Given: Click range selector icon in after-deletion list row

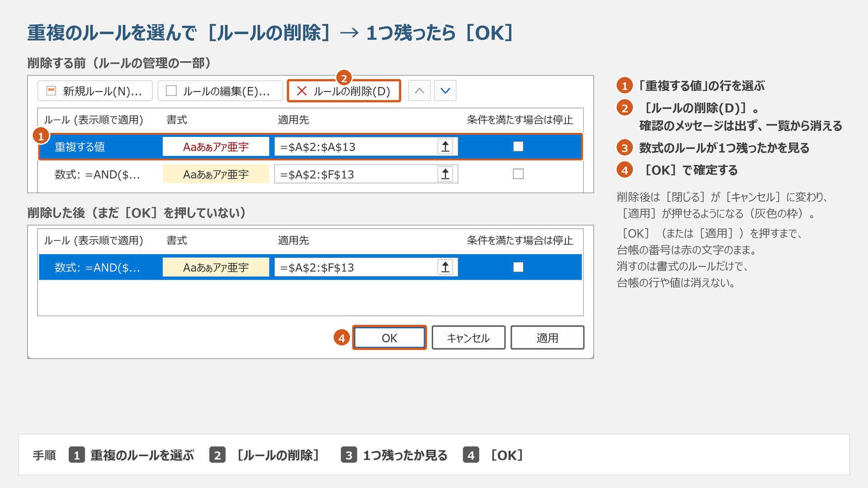Looking at the screenshot, I should coord(445,267).
